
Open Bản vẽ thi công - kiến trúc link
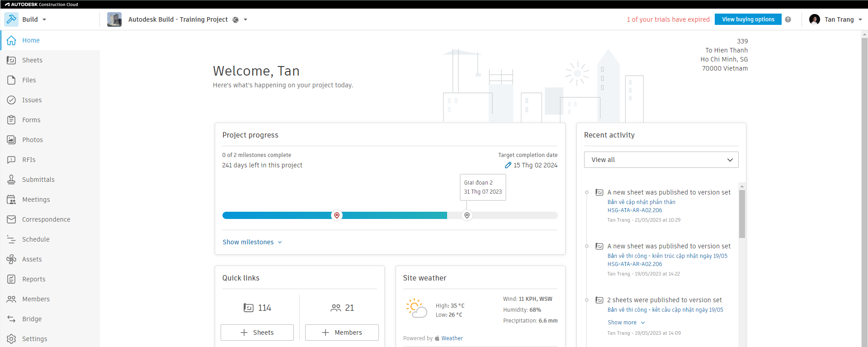click(667, 256)
